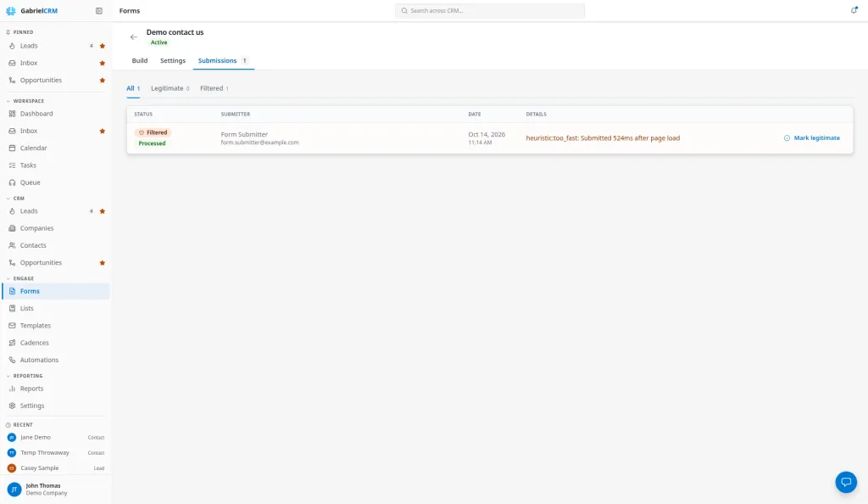This screenshot has height=504, width=868.
Task: Toggle star on pinned Inbox
Action: click(x=103, y=63)
